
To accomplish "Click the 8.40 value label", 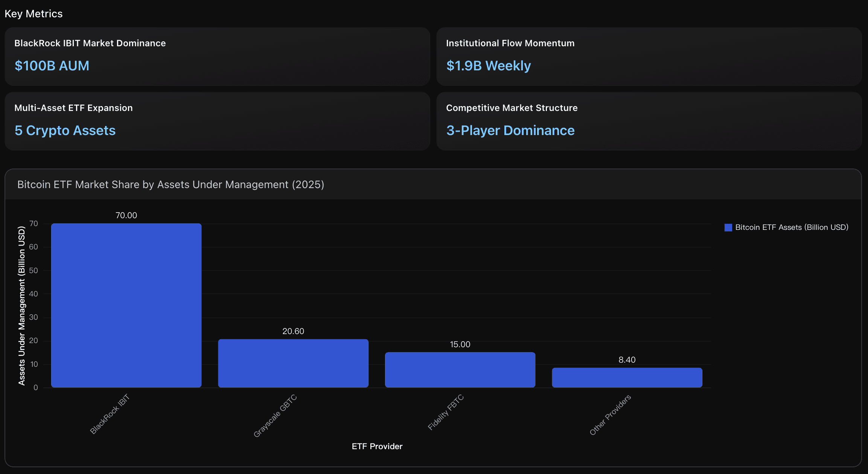I will click(627, 360).
